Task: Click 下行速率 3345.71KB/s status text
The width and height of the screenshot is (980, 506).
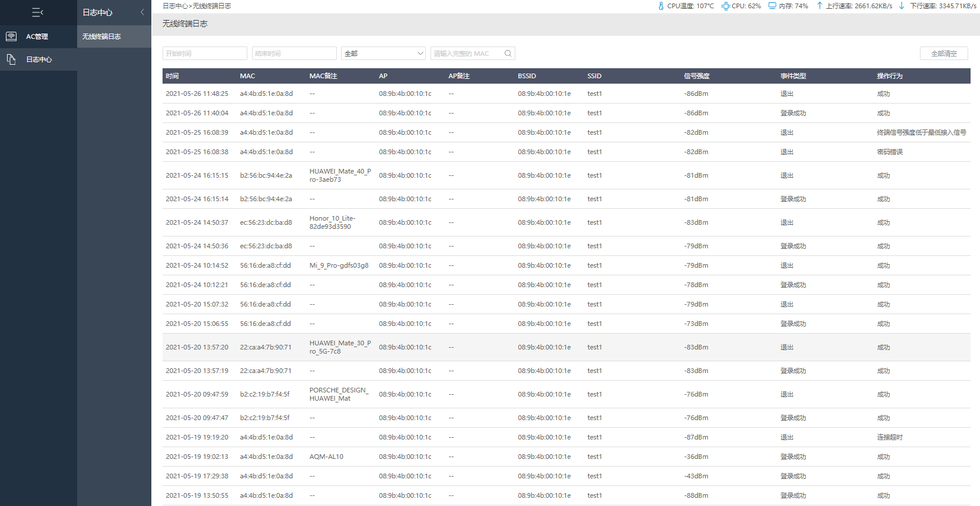Action: pyautogui.click(x=943, y=6)
